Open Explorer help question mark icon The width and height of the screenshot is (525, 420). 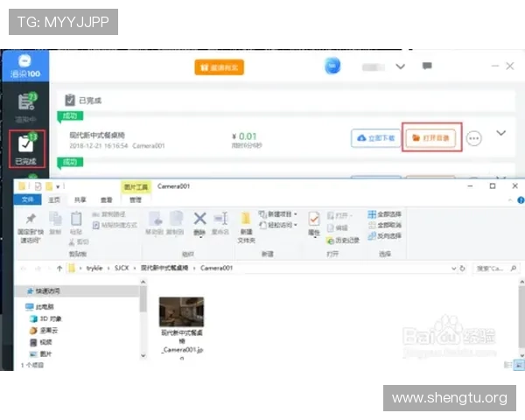click(521, 200)
